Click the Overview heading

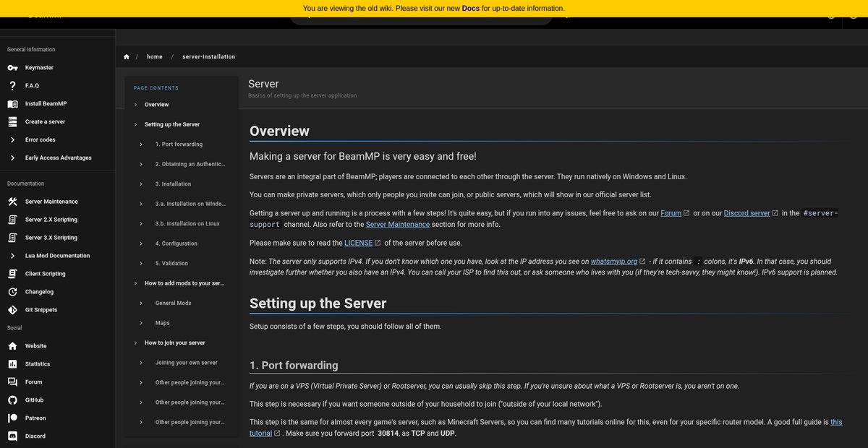point(279,131)
